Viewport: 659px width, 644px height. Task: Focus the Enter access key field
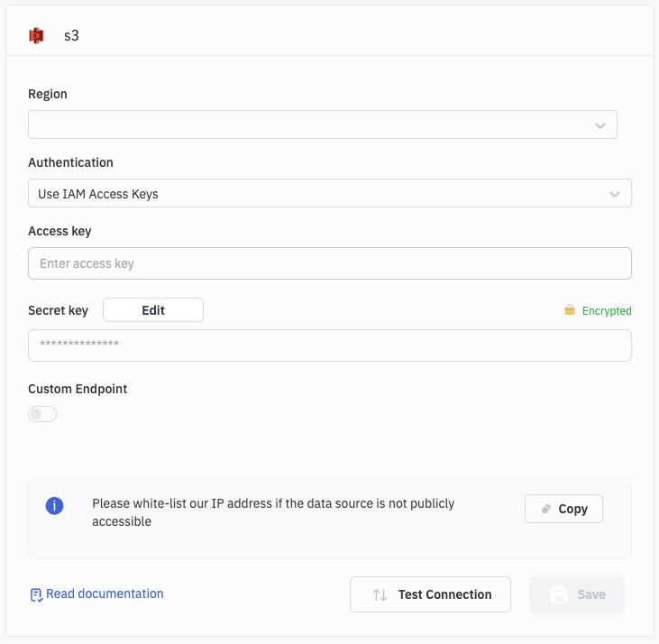[329, 263]
